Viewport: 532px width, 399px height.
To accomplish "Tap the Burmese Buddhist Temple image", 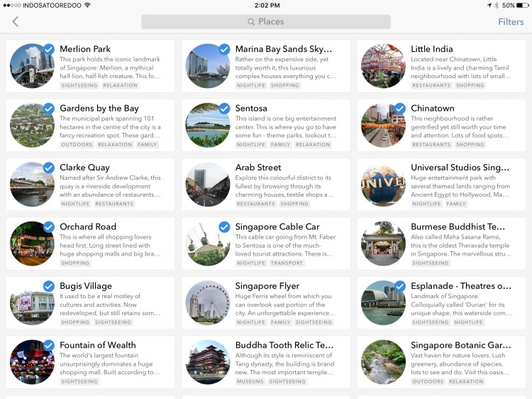I will click(383, 244).
